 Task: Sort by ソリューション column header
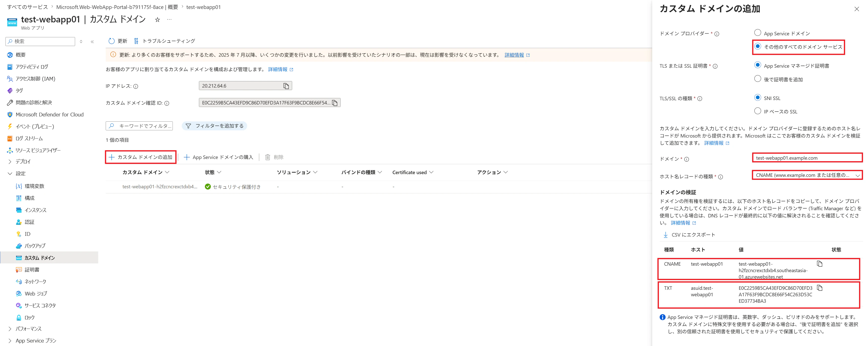[297, 172]
